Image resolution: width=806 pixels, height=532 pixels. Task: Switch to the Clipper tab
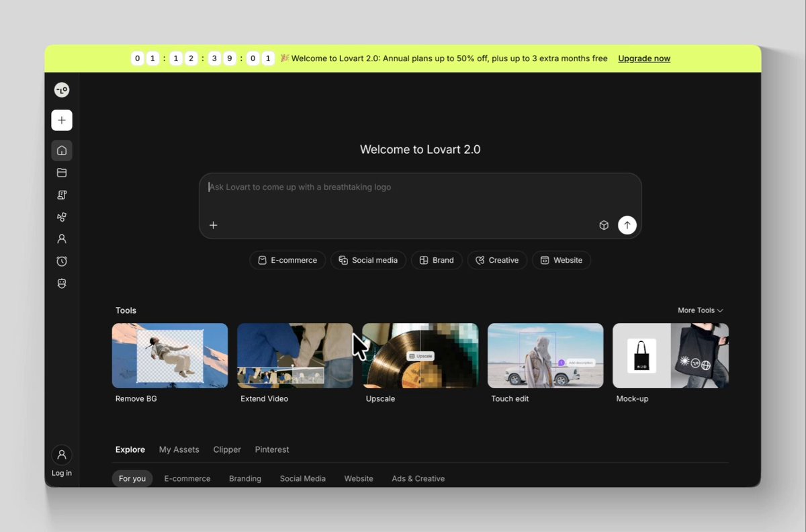(x=227, y=449)
